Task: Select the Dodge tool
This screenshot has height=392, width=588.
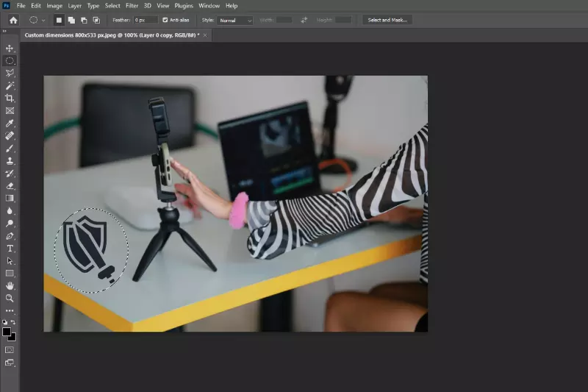Action: tap(10, 224)
